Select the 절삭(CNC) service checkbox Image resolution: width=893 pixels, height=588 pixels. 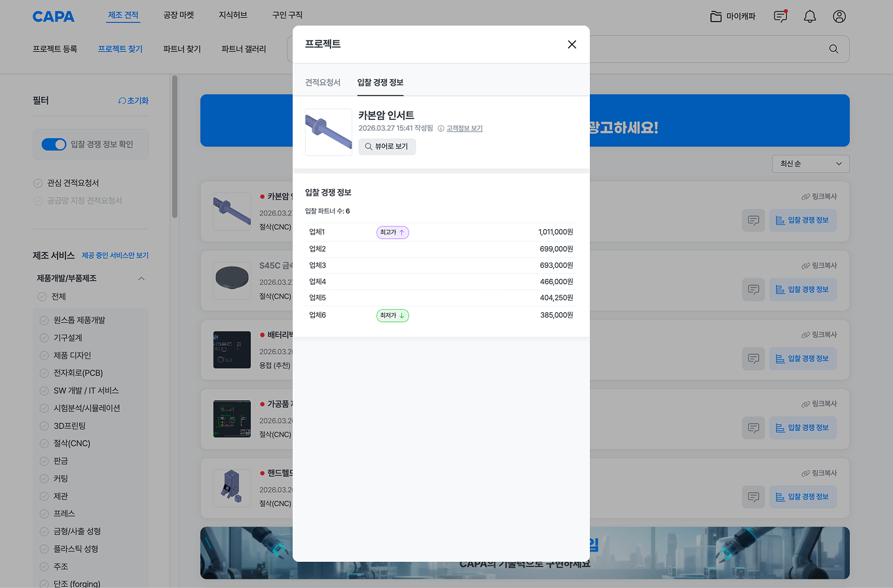tap(45, 443)
